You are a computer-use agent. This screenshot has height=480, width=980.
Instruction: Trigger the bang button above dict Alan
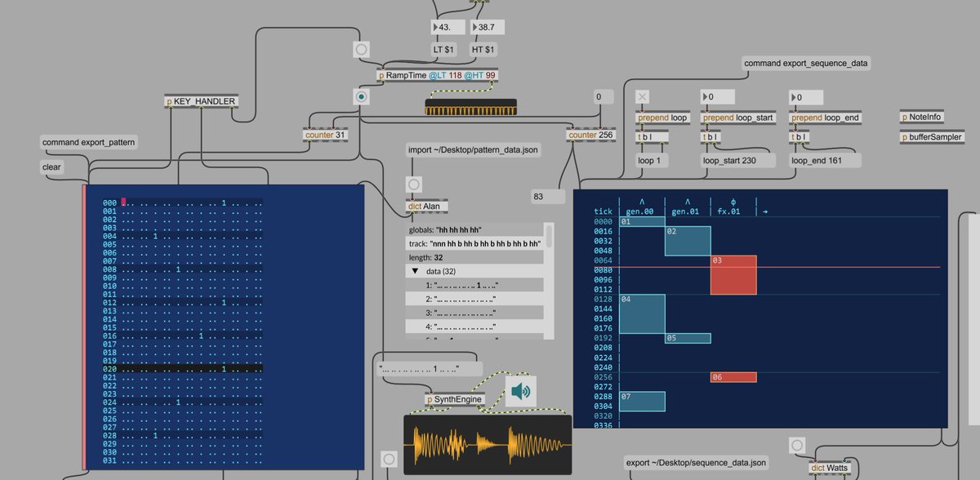pos(413,185)
